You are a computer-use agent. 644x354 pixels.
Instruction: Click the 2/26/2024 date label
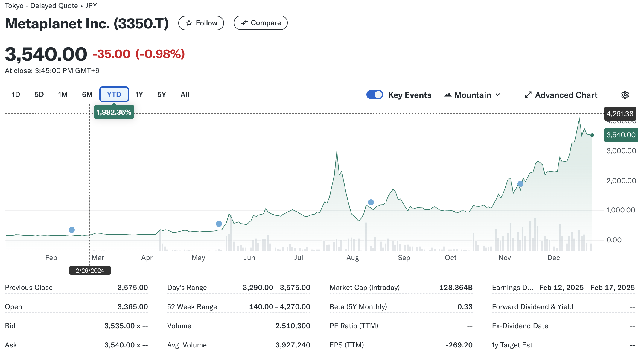90,271
